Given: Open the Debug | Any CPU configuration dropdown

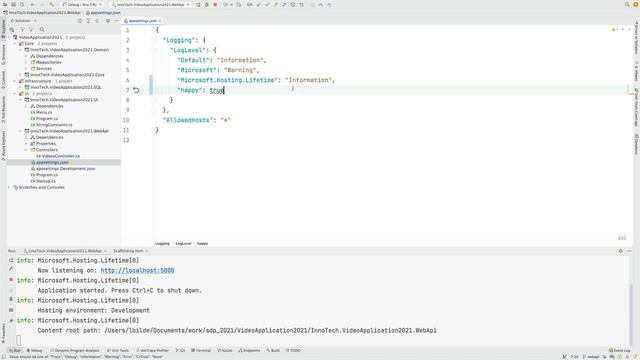Looking at the screenshot, I should point(83,4).
